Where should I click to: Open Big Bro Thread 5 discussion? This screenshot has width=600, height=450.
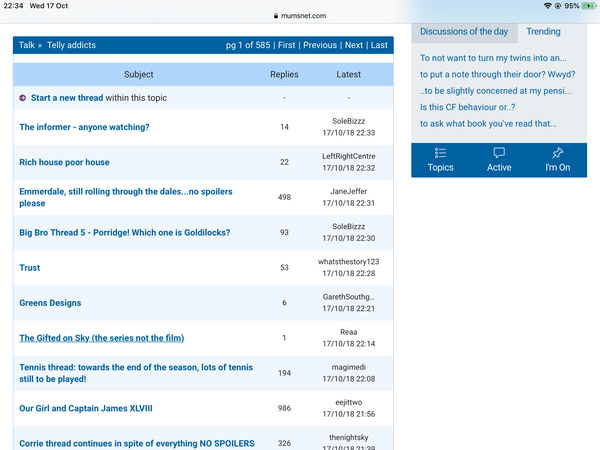coord(124,233)
